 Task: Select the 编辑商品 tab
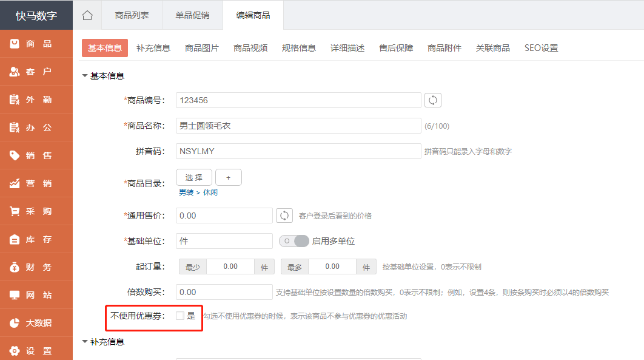click(x=253, y=15)
